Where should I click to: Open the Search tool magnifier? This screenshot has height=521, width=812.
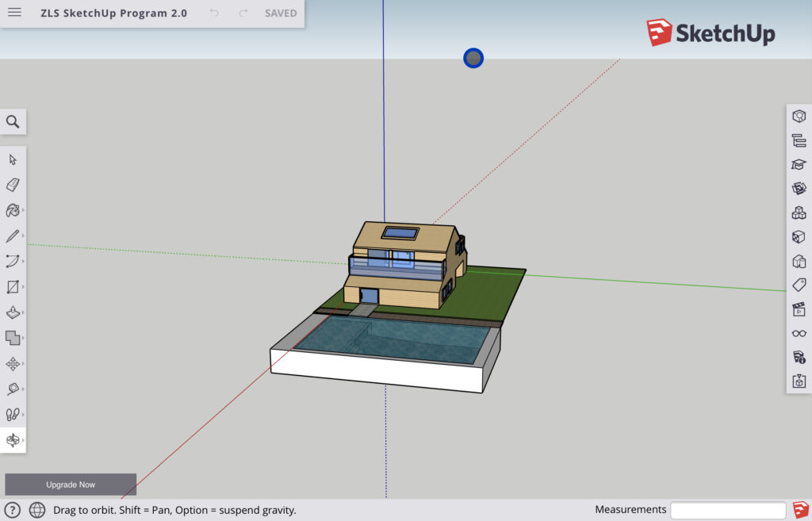(x=13, y=121)
